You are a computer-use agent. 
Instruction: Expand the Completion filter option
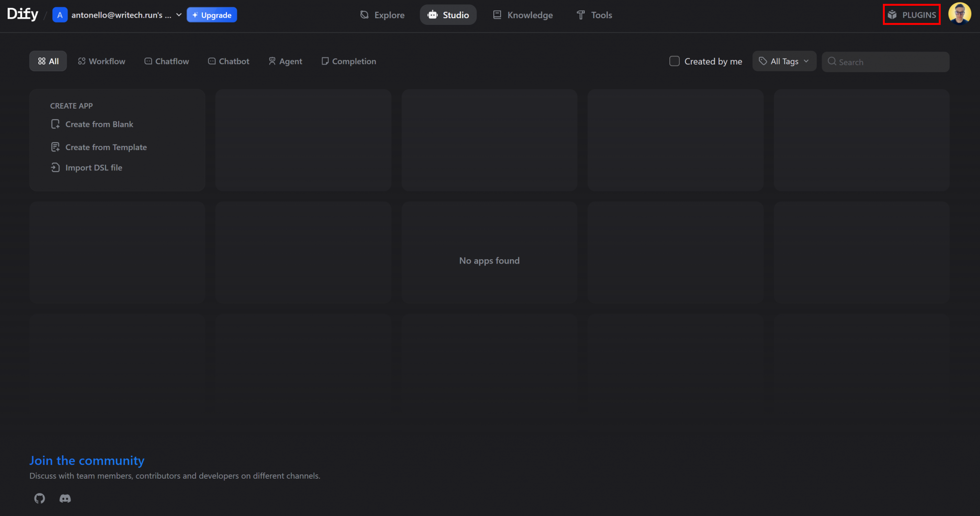pyautogui.click(x=348, y=61)
